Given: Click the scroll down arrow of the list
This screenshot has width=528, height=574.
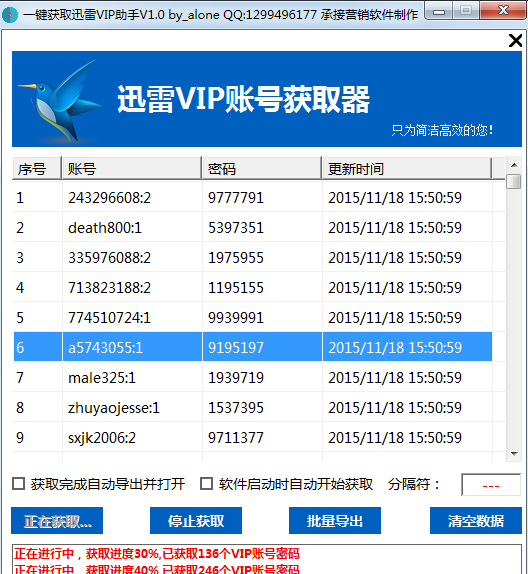Looking at the screenshot, I should [x=514, y=454].
